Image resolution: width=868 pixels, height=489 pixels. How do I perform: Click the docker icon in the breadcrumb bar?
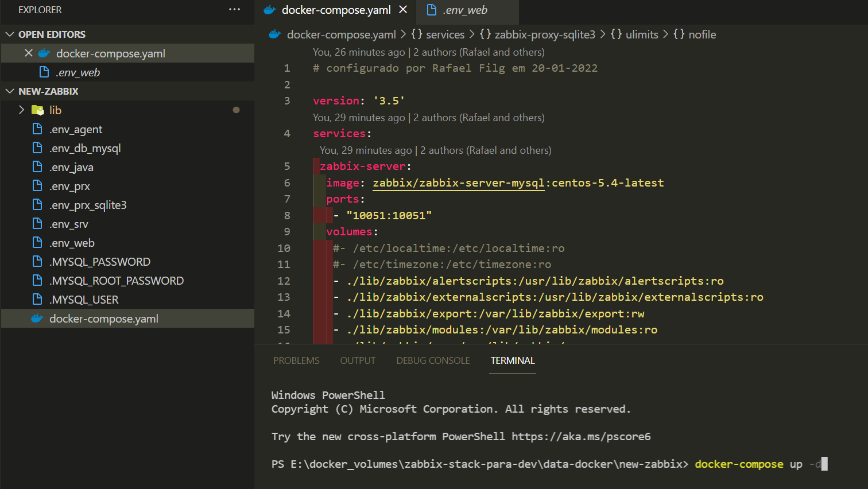(x=274, y=34)
